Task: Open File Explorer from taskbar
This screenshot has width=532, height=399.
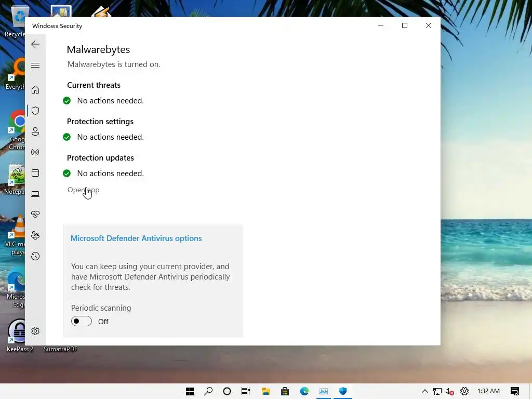Action: [x=266, y=391]
